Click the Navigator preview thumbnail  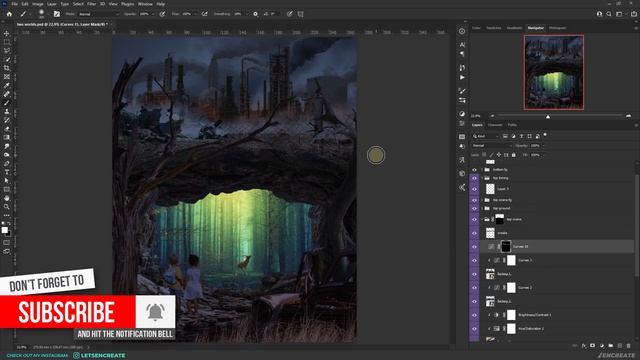click(x=554, y=72)
